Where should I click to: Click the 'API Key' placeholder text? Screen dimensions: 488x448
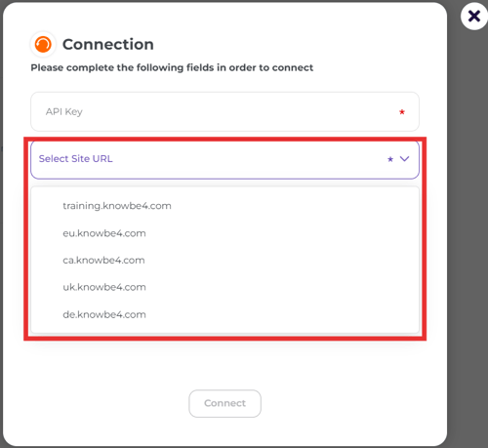coord(63,111)
